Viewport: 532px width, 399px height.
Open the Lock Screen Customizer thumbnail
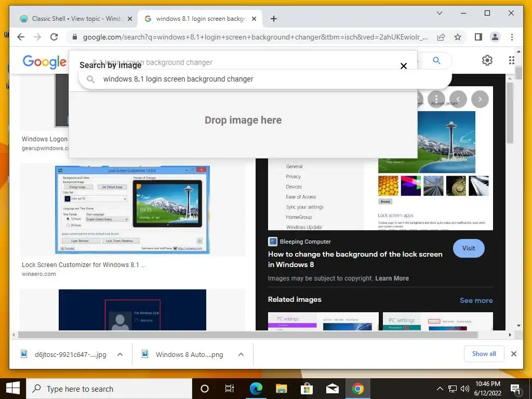(x=132, y=210)
